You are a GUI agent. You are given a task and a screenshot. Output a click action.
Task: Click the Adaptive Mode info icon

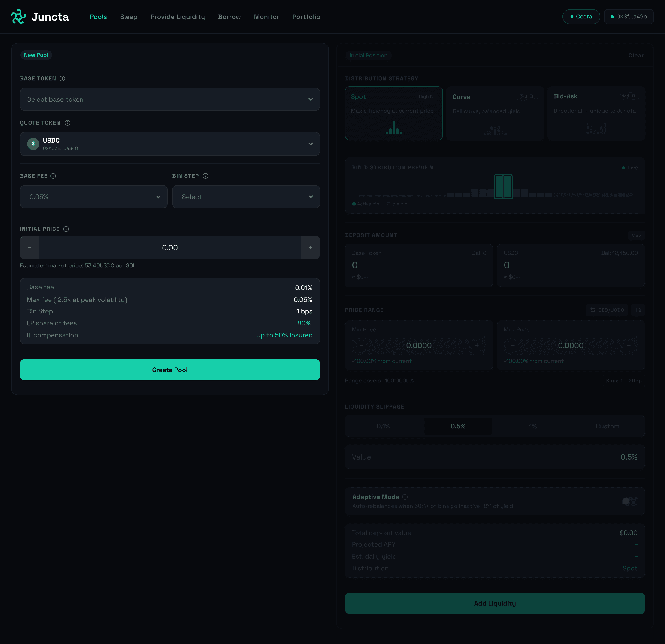(x=405, y=497)
